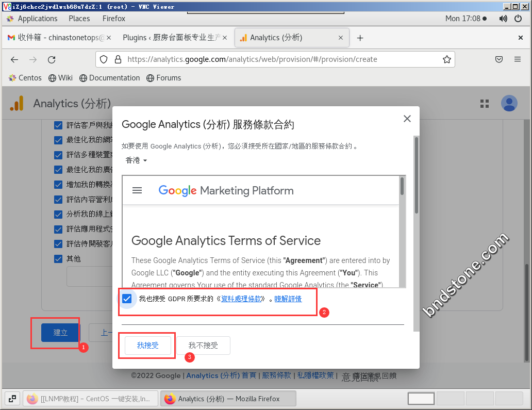Click the blue 建立 create button

point(60,333)
